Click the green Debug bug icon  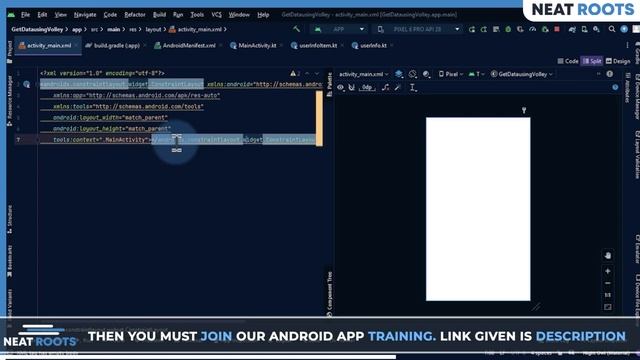click(x=508, y=29)
